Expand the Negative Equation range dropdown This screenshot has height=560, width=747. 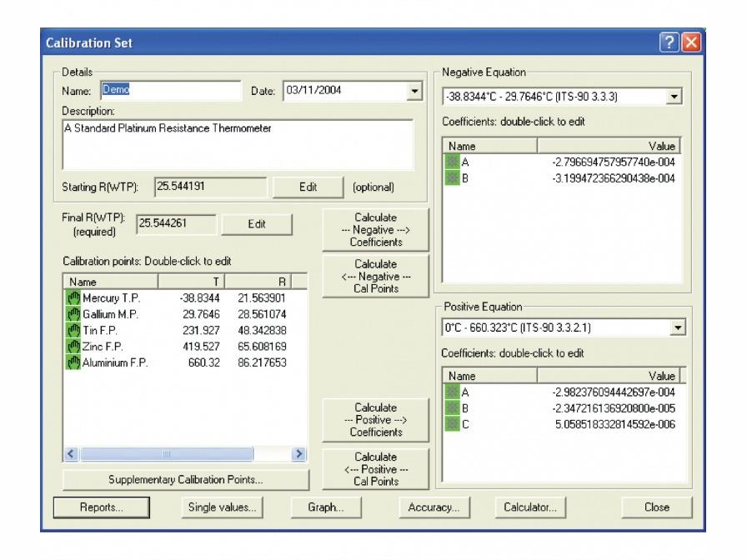[x=674, y=97]
